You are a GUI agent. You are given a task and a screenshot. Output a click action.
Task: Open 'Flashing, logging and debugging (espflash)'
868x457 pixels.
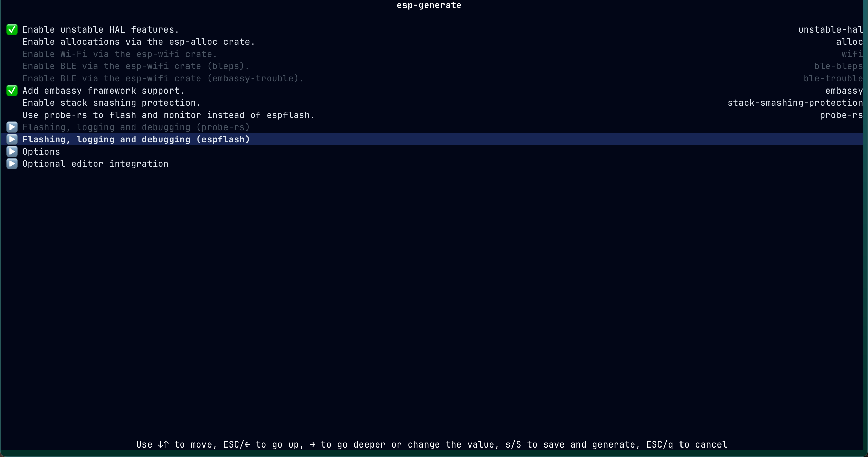[136, 140]
